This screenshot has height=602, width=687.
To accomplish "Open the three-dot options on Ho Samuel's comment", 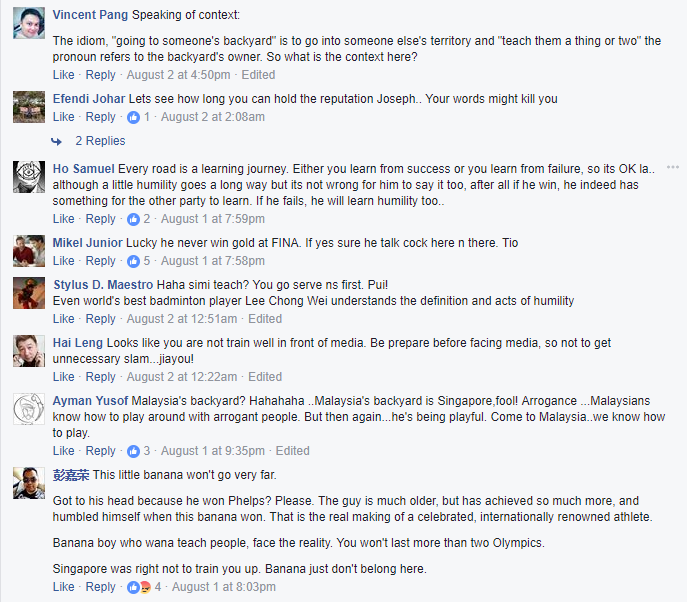I will point(673,167).
